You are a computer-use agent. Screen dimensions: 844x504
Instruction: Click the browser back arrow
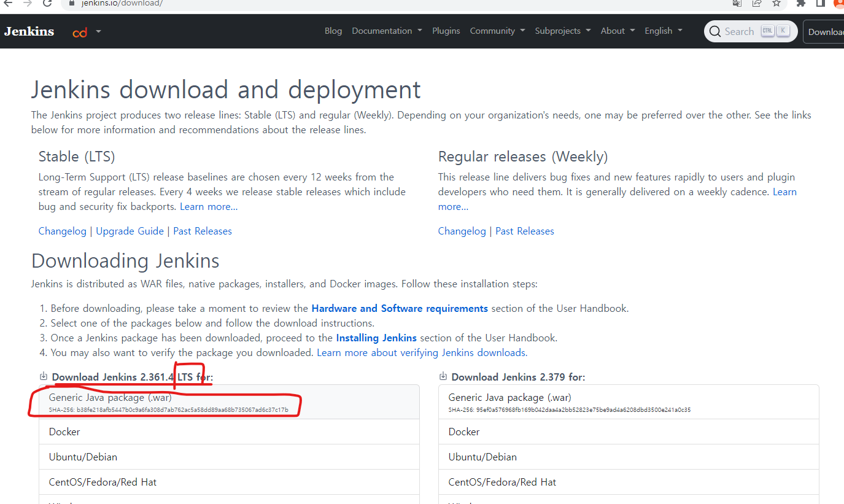click(x=8, y=4)
